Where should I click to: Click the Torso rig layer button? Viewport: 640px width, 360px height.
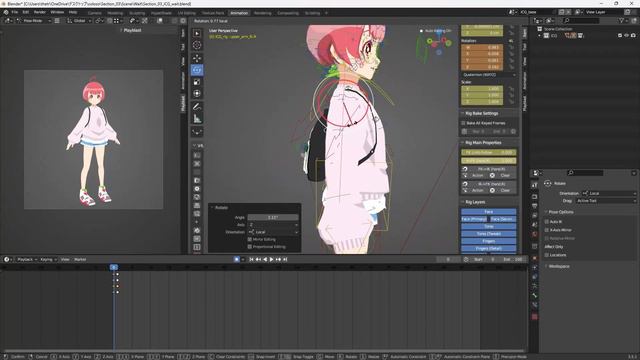tap(489, 227)
